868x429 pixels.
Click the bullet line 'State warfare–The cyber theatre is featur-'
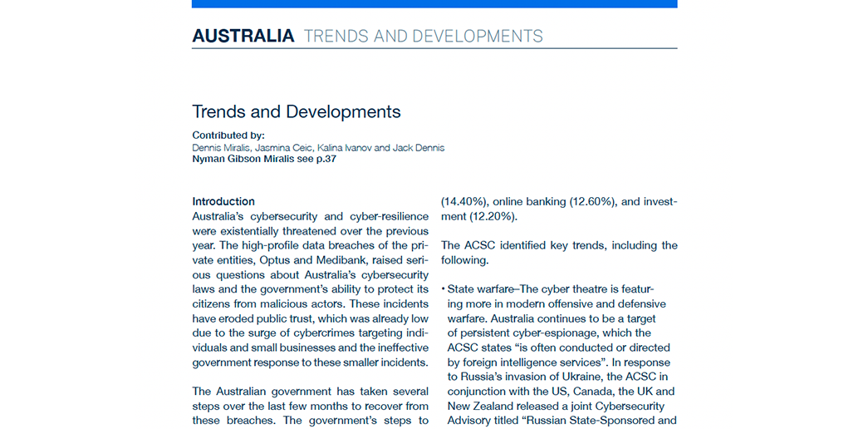tap(548, 289)
